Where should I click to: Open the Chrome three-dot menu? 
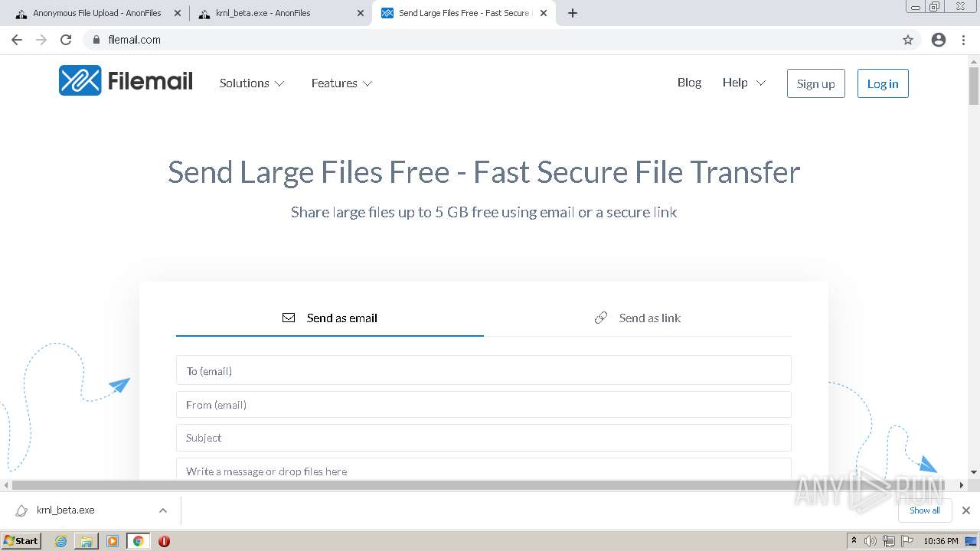(964, 40)
